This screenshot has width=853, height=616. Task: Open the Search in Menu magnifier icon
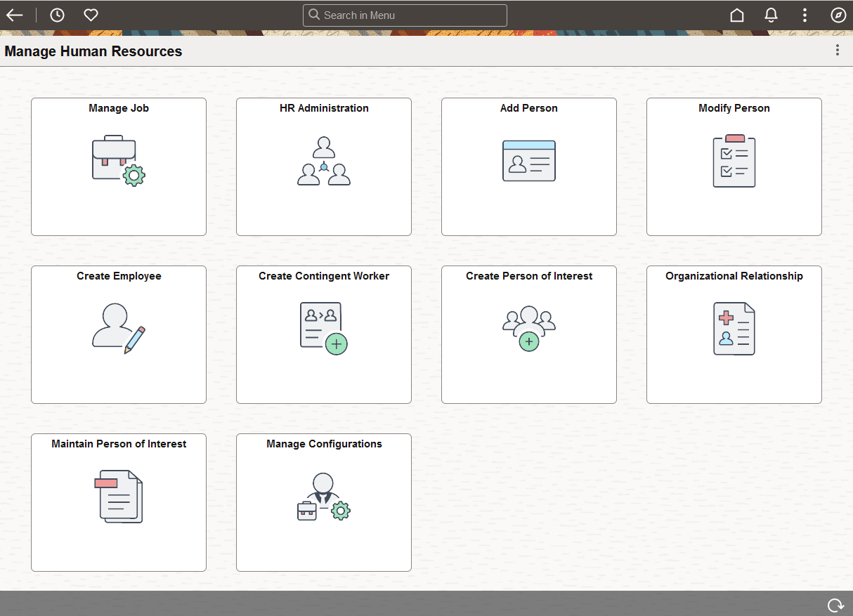313,15
